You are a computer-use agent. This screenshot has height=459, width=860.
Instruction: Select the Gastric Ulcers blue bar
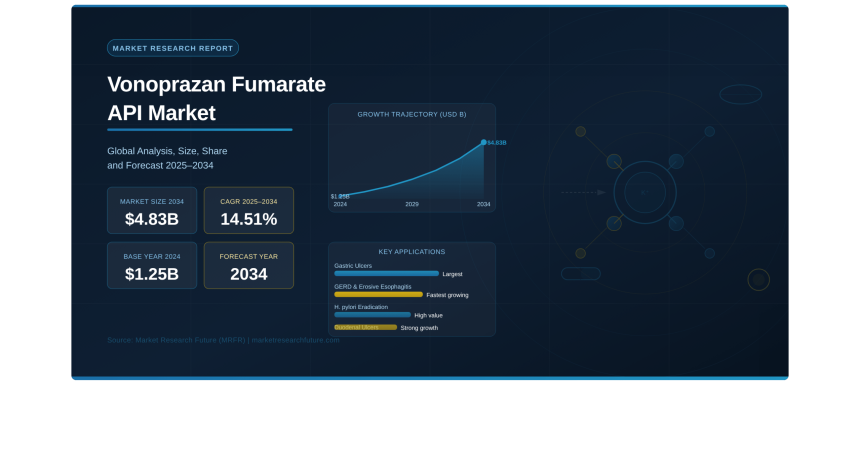pyautogui.click(x=386, y=273)
